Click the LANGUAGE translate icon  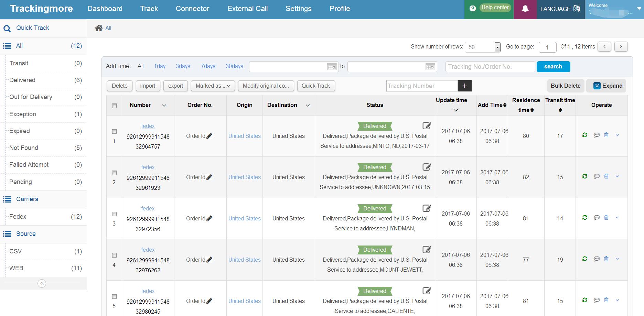(577, 9)
